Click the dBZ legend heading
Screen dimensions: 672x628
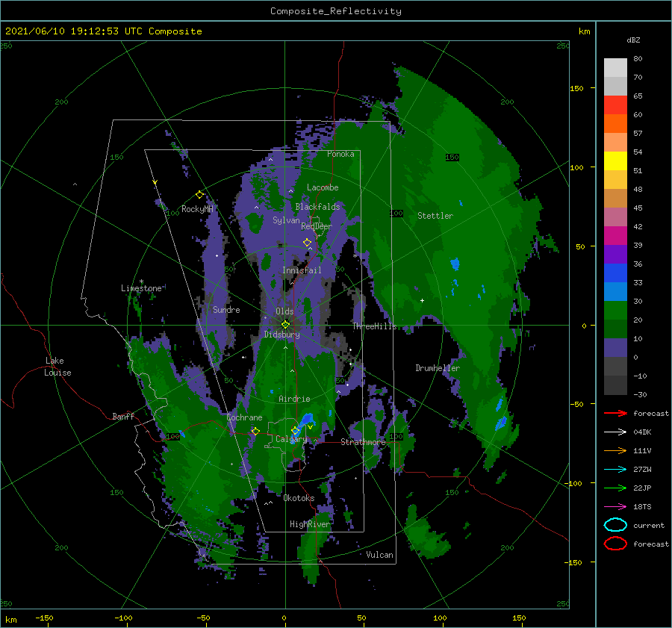[633, 40]
